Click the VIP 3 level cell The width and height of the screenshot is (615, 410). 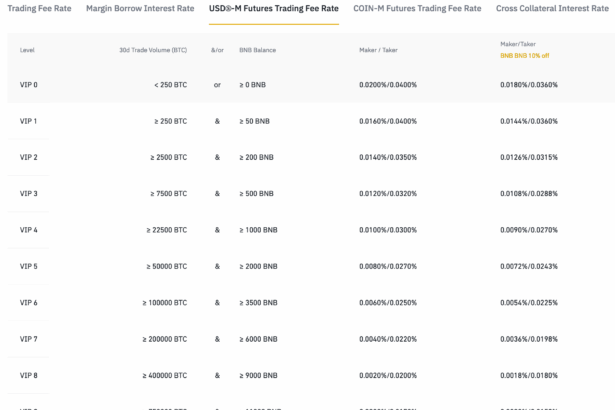coord(29,193)
